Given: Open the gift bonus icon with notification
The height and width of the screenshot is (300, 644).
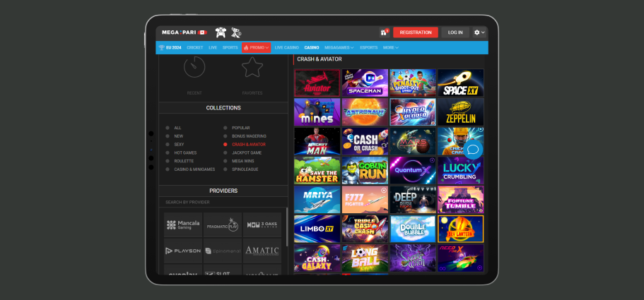Looking at the screenshot, I should tap(385, 32).
